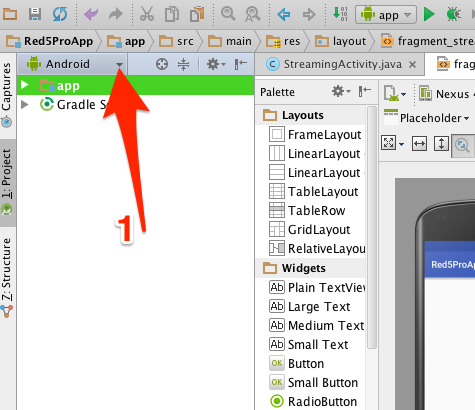Click the Synchronize refresh icon
The image size is (475, 410).
pyautogui.click(x=60, y=14)
